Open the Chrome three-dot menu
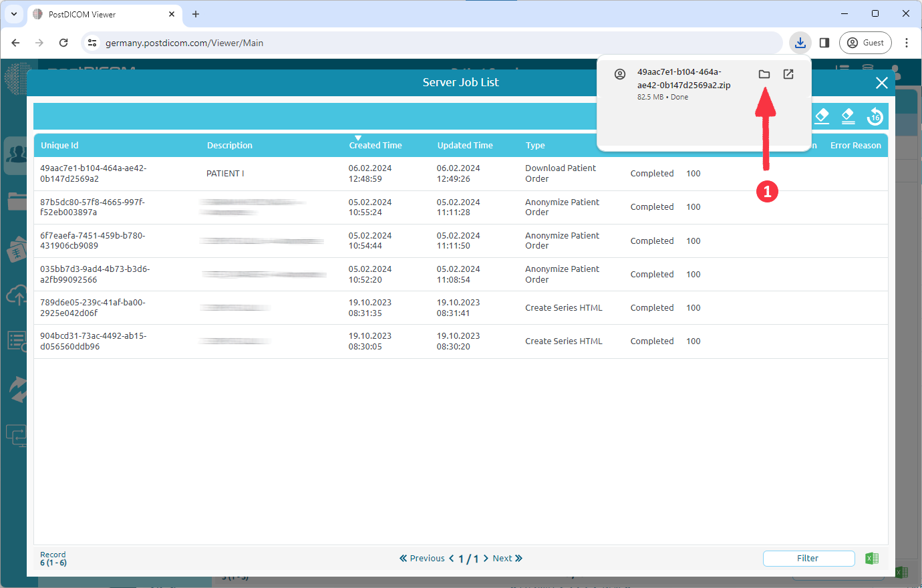This screenshot has width=922, height=588. pos(907,43)
